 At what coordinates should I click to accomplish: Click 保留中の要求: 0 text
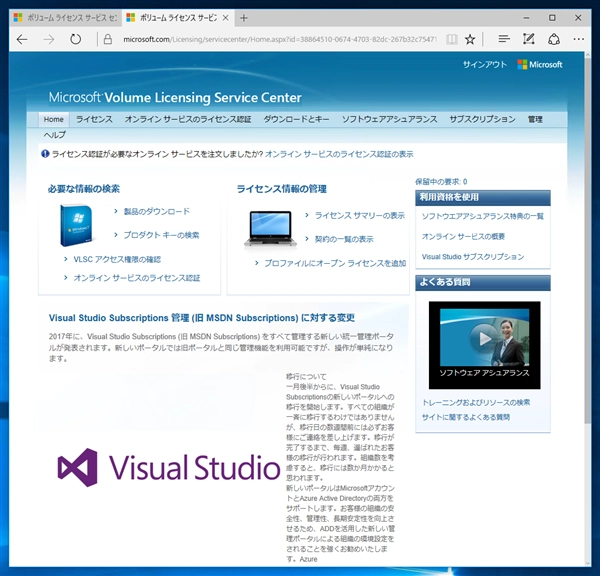(x=441, y=181)
